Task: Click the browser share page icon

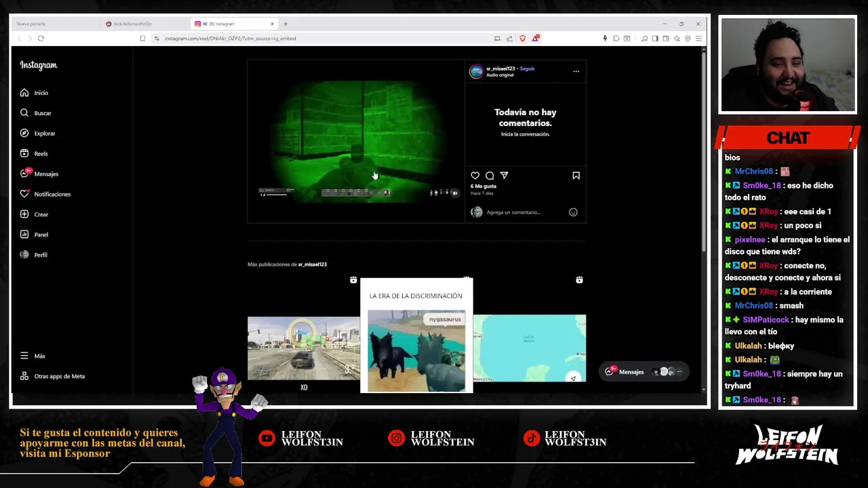Action: [x=509, y=39]
